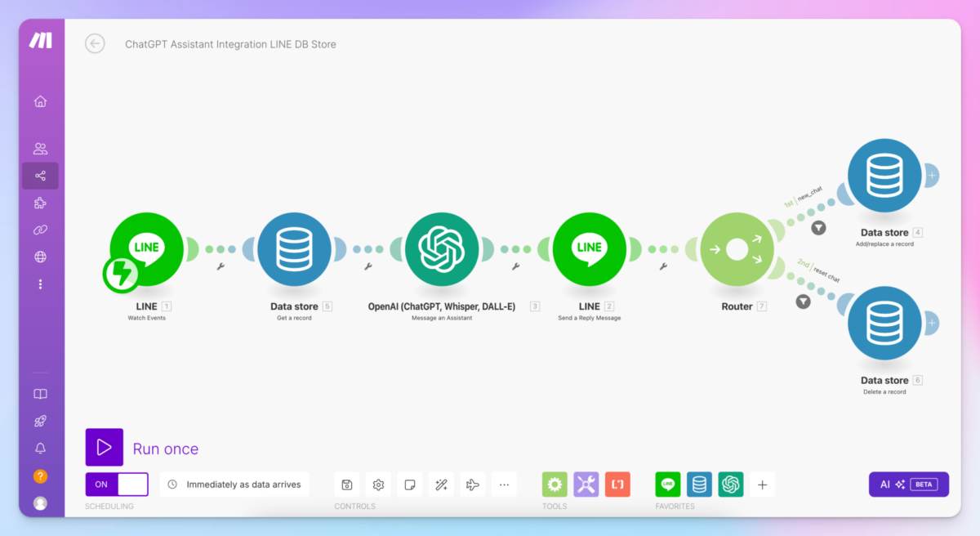
Task: Toggle the scheduling ON switch
Action: [117, 485]
